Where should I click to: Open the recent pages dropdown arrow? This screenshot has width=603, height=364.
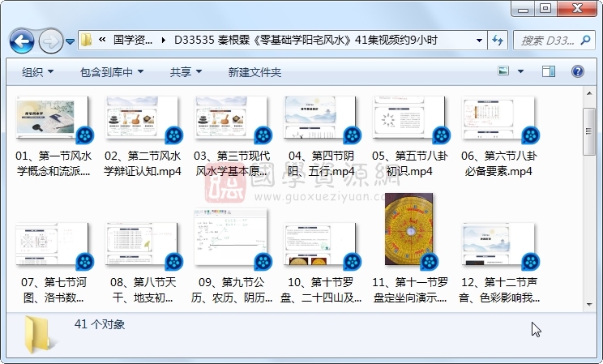click(x=70, y=41)
